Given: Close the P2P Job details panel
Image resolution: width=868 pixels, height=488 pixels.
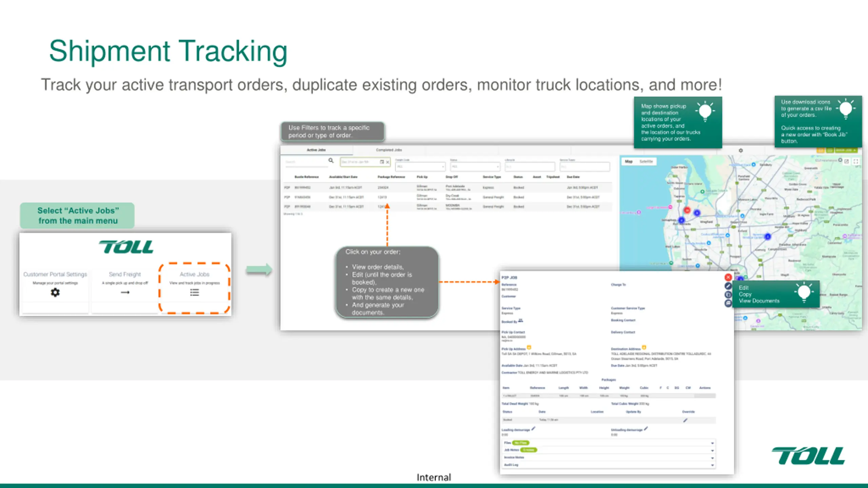Looking at the screenshot, I should (728, 277).
